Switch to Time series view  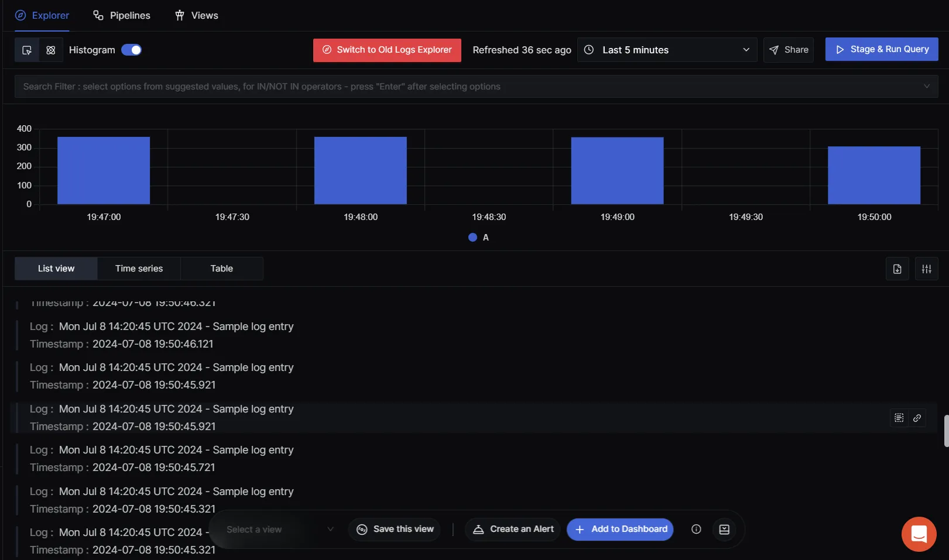139,269
